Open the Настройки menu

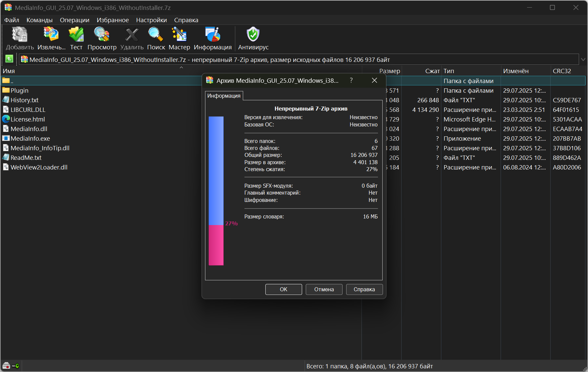(x=151, y=20)
